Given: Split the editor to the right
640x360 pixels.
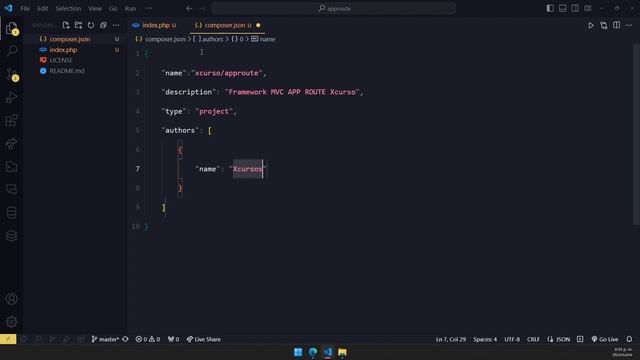Looking at the screenshot, I should pyautogui.click(x=616, y=25).
